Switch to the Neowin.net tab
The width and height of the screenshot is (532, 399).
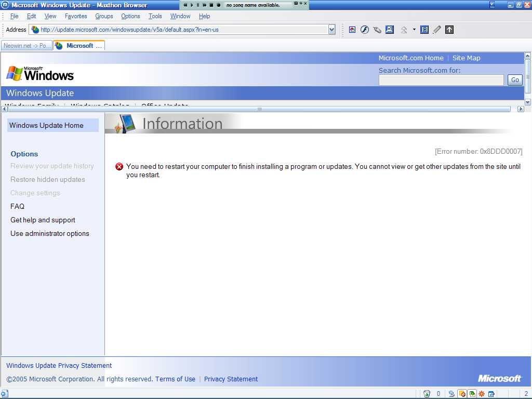coord(26,46)
